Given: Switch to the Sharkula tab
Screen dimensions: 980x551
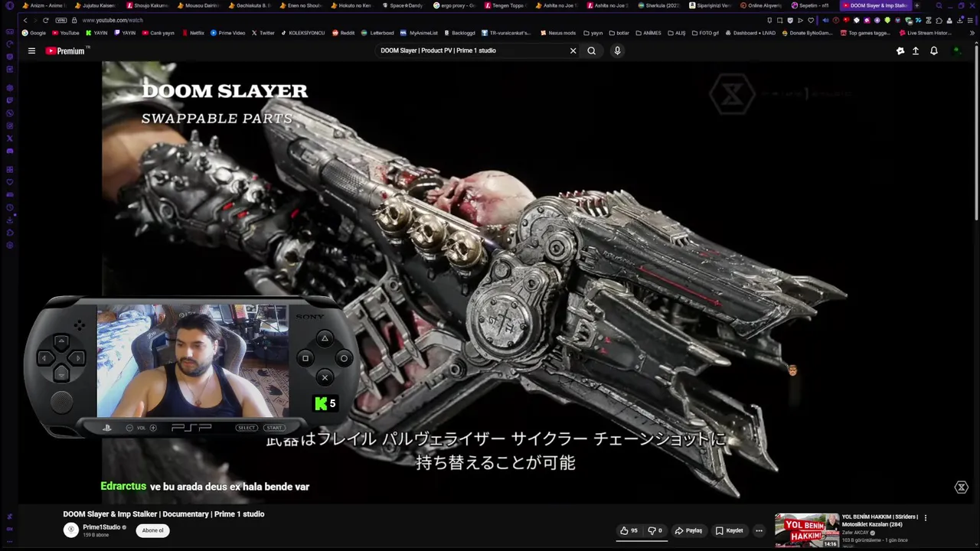Looking at the screenshot, I should click(x=659, y=5).
